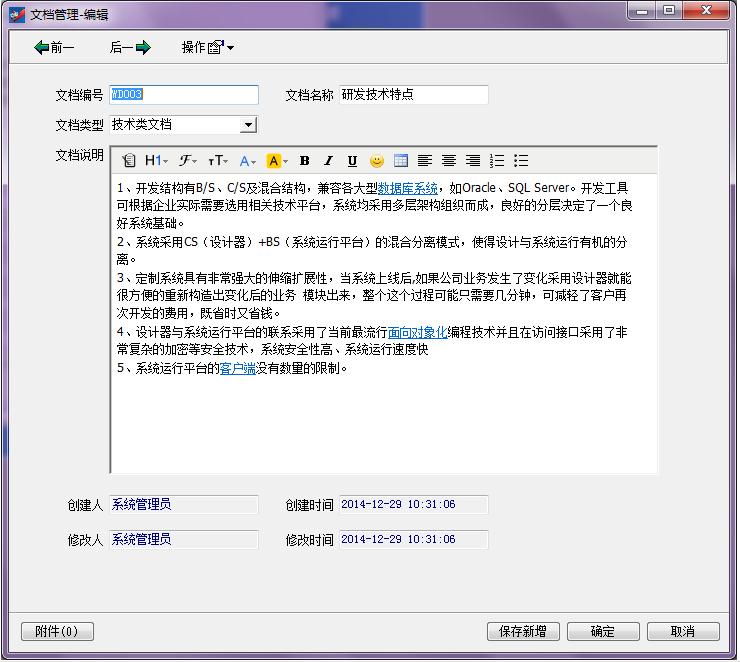This screenshot has height=662, width=740.
Task: Click the paste from clipboard icon
Action: [x=129, y=160]
